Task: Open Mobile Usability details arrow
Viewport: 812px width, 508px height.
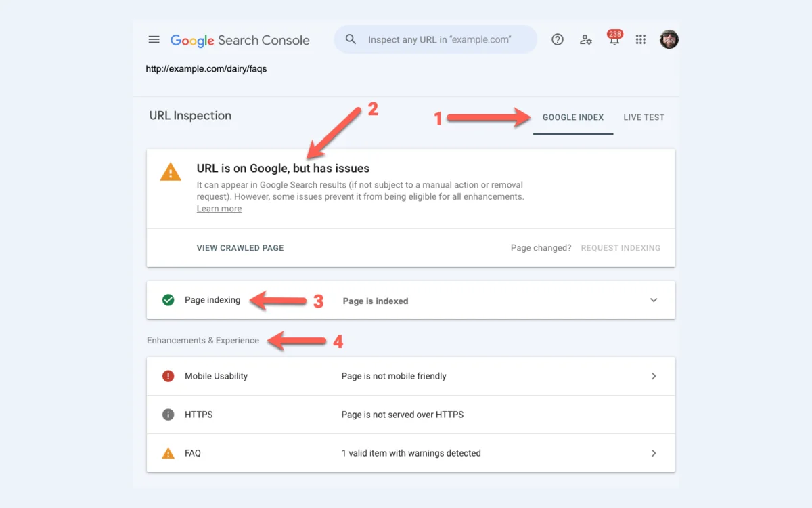Action: (654, 376)
